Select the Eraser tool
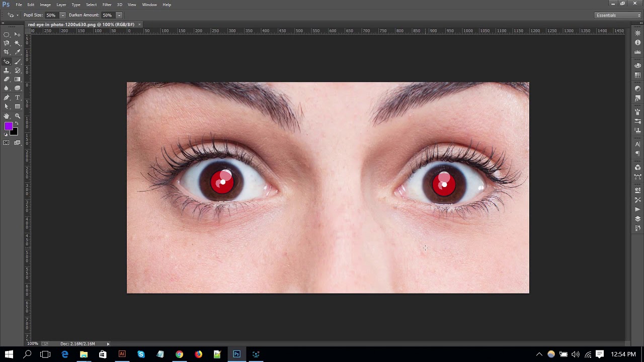Viewport: 644px width, 362px height. [7, 79]
